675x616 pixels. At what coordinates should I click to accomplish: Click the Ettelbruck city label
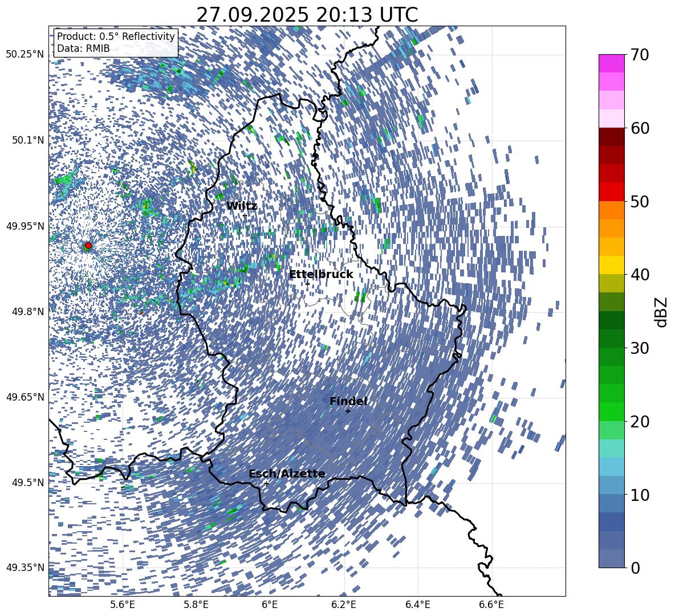click(321, 274)
